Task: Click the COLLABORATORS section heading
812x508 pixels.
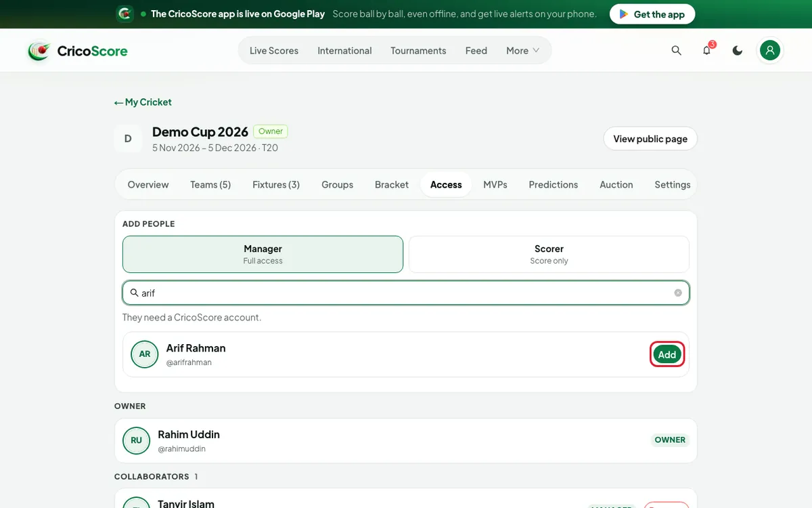Action: coord(152,476)
